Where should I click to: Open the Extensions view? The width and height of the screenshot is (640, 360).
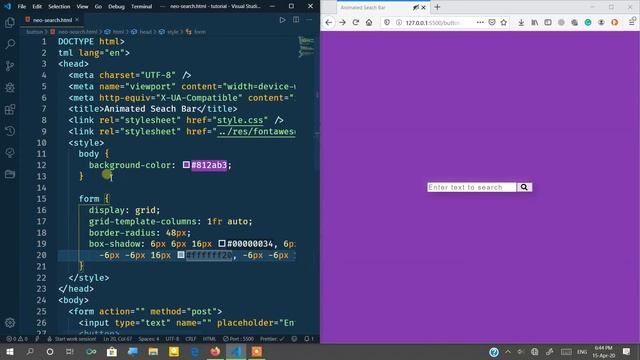pyautogui.click(x=10, y=109)
